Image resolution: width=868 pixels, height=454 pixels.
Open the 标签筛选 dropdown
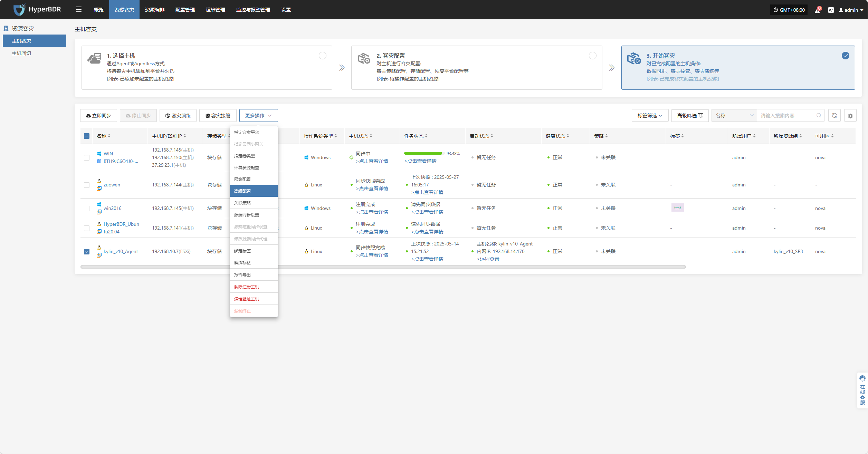(x=650, y=115)
